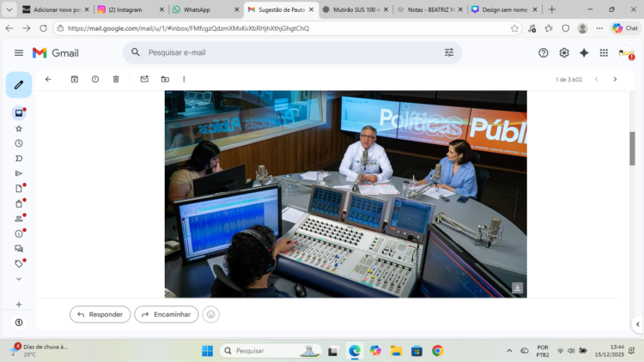
Task: Open the three-dot more actions menu
Action: coord(184,79)
